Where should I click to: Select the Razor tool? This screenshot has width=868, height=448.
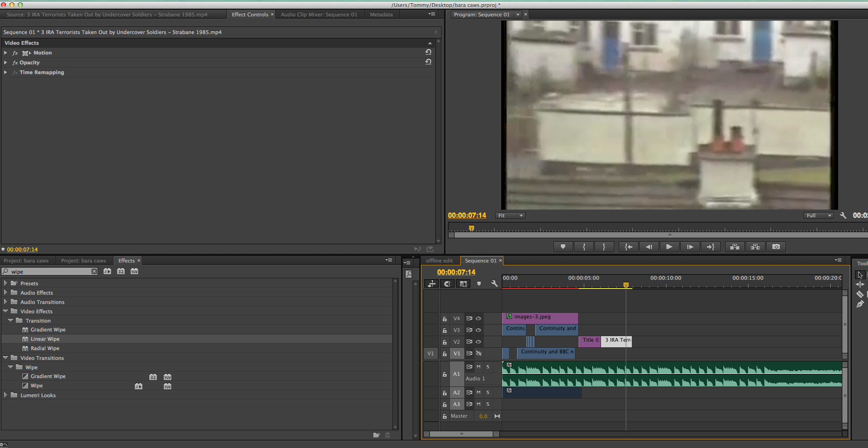(860, 294)
